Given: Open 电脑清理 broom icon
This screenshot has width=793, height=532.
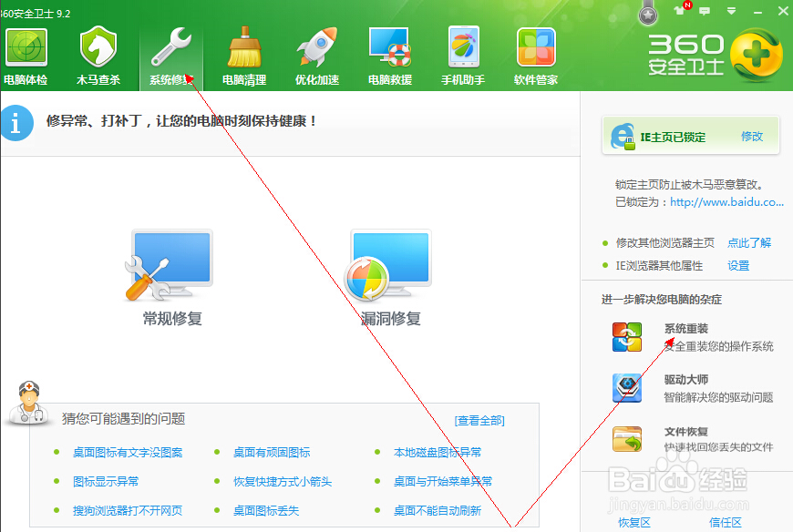Looking at the screenshot, I should coord(244,47).
